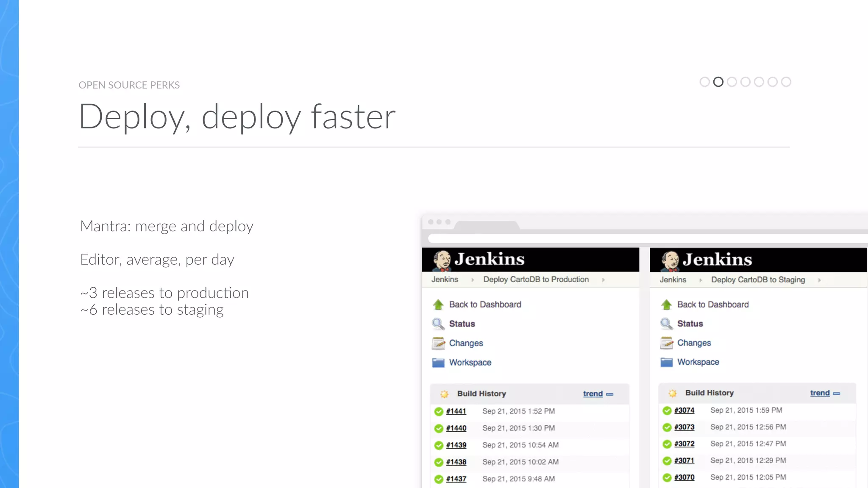Screen dimensions: 868x488
Task: Open build #3071
Action: click(684, 460)
